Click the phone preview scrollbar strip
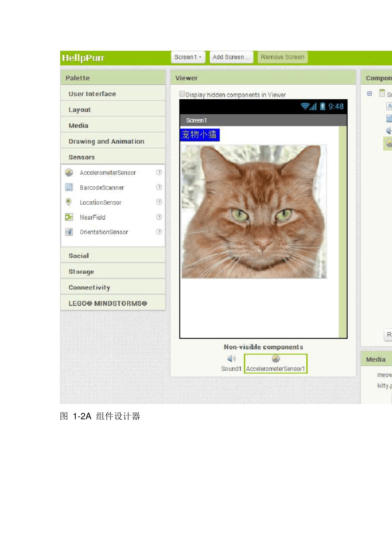Screen dimensions: 392x555 coord(342,232)
